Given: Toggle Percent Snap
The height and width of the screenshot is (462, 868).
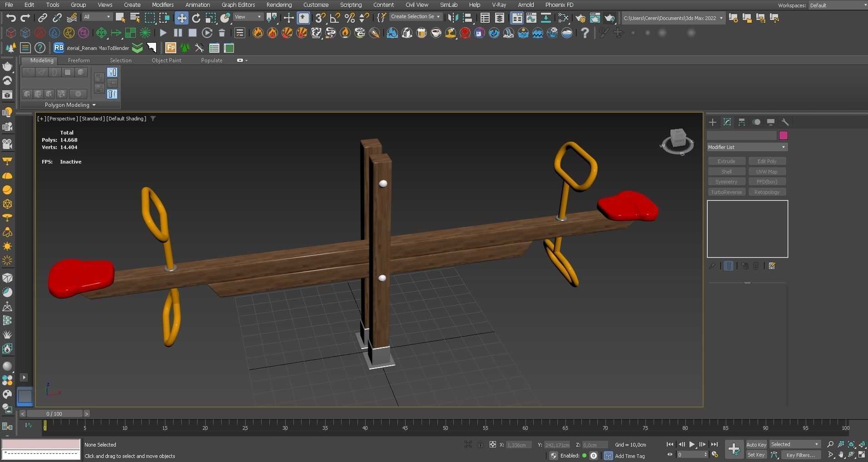Looking at the screenshot, I should click(349, 18).
